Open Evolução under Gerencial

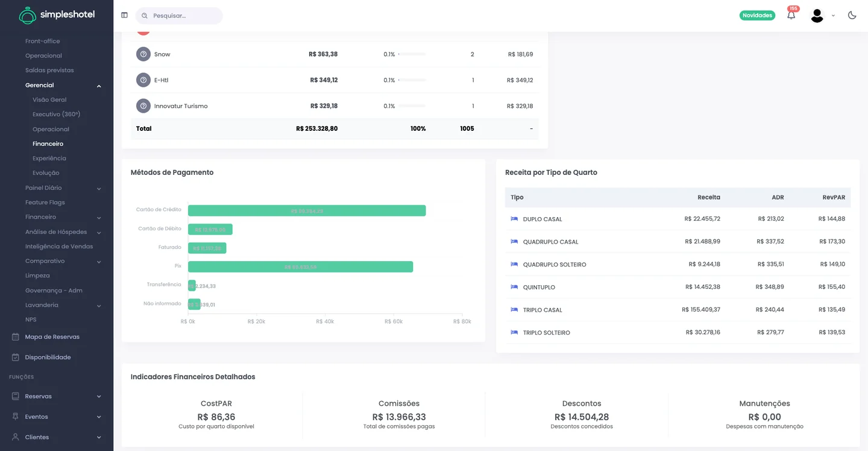[x=46, y=173]
